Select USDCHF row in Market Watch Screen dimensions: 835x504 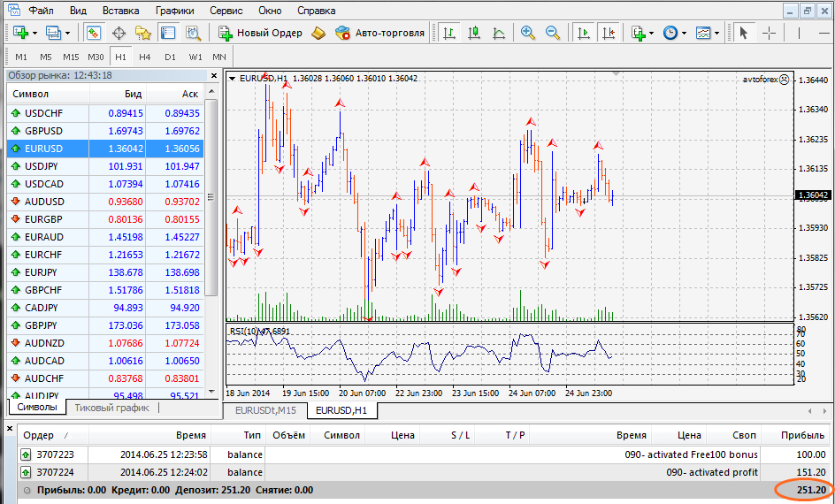105,113
